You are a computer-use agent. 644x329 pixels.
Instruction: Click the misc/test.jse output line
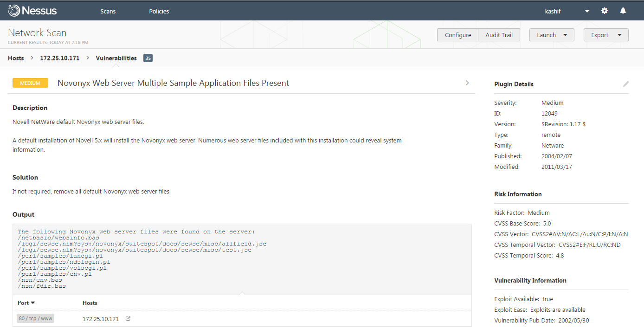point(135,250)
